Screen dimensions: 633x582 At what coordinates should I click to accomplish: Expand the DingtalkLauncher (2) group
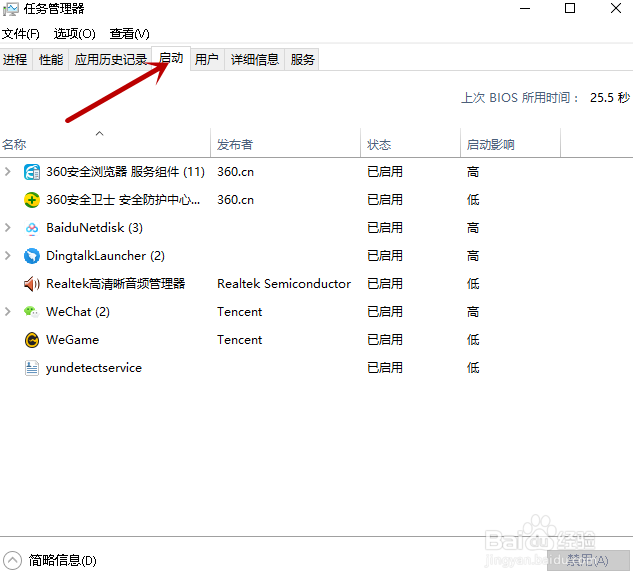tap(8, 255)
